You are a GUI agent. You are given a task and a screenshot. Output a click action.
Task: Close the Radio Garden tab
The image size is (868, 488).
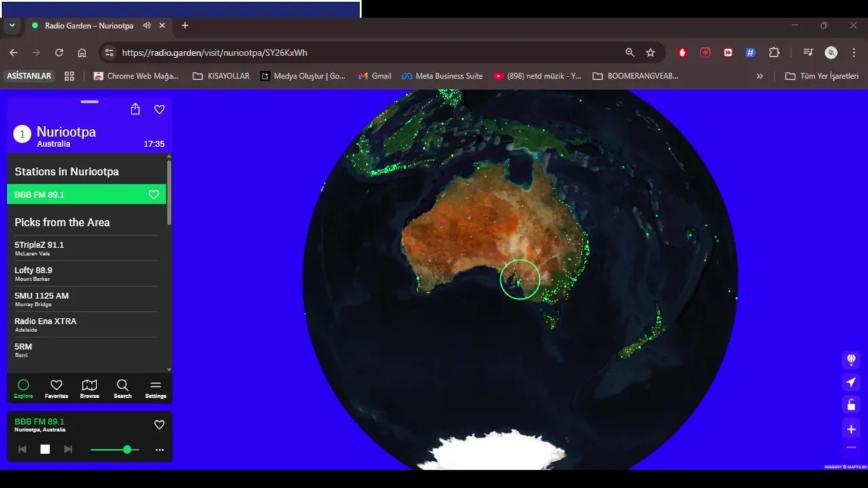pyautogui.click(x=162, y=26)
